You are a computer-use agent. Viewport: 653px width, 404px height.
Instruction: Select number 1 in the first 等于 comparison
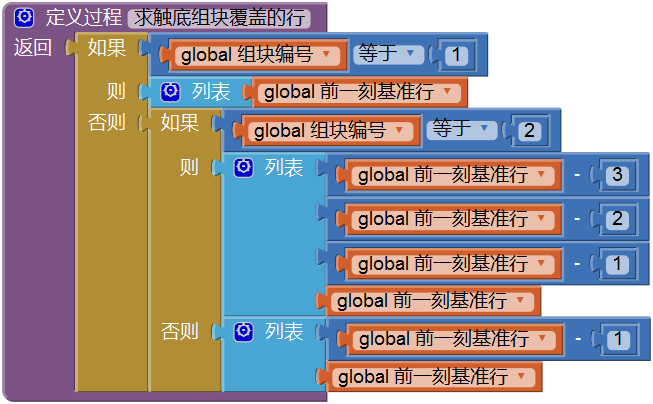[456, 55]
